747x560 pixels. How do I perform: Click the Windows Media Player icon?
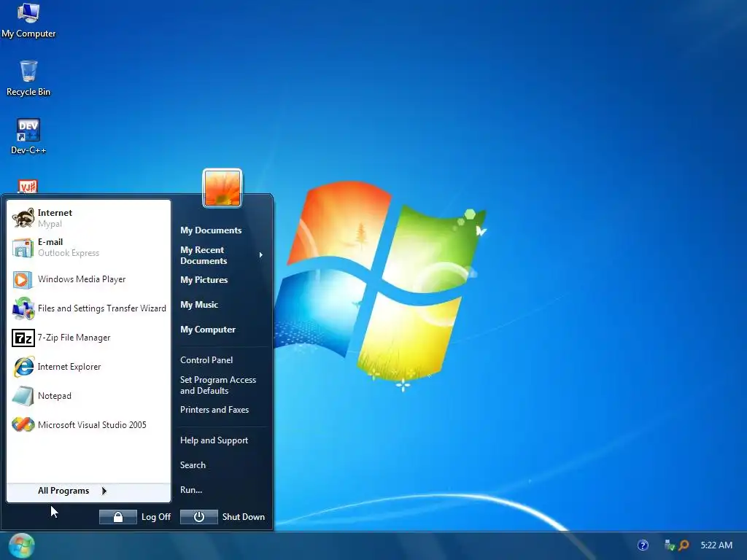tap(23, 279)
